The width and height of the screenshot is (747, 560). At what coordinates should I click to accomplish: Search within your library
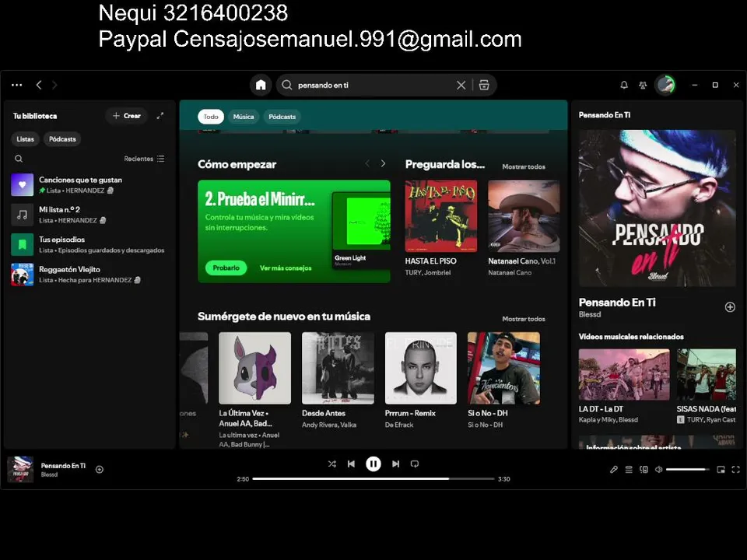click(x=19, y=159)
